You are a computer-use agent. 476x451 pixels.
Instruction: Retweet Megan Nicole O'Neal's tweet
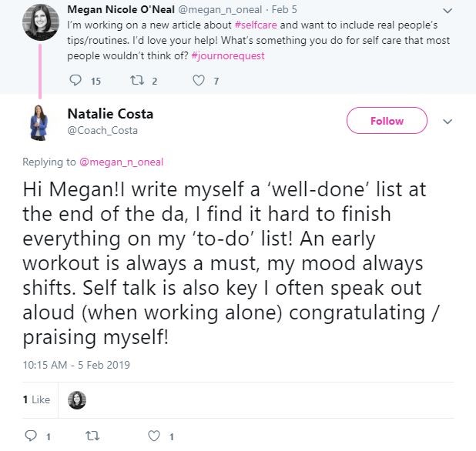pos(138,81)
